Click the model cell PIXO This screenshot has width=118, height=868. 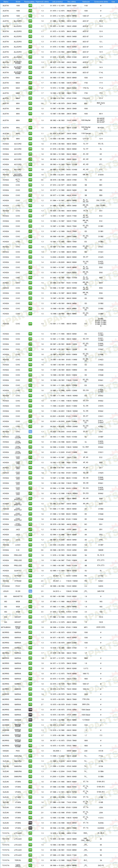(x=18, y=751)
